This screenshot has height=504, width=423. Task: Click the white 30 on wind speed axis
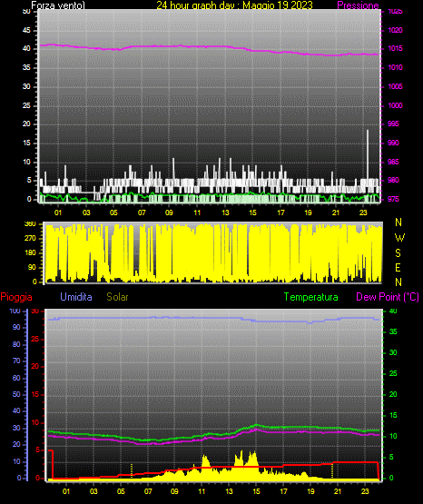pyautogui.click(x=26, y=86)
